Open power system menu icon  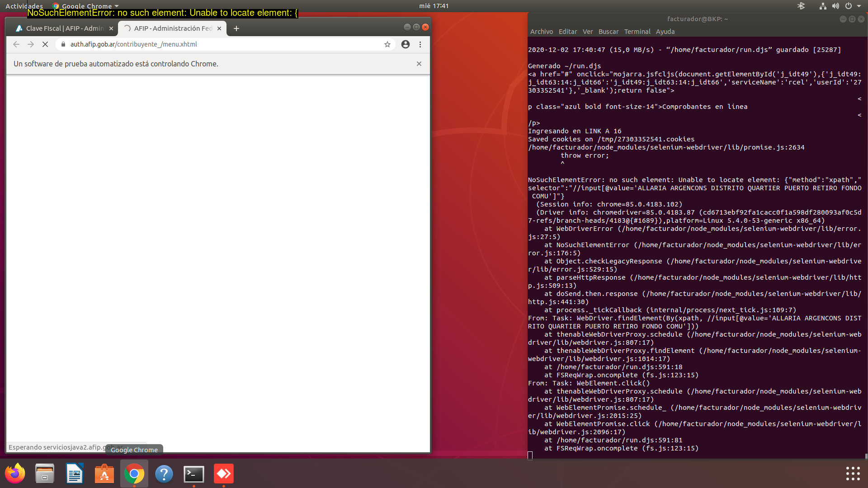pos(849,6)
